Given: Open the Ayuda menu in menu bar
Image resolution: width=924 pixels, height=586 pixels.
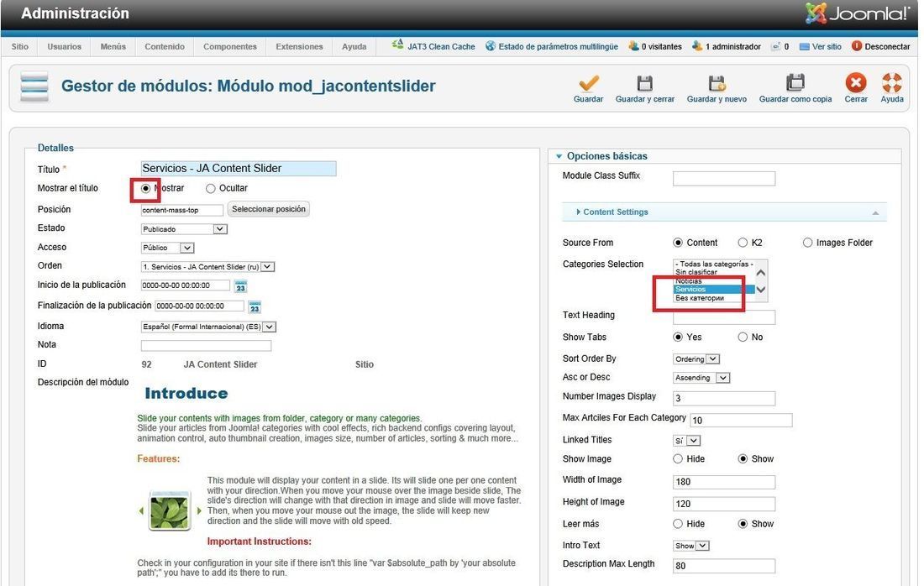Looking at the screenshot, I should coord(354,46).
